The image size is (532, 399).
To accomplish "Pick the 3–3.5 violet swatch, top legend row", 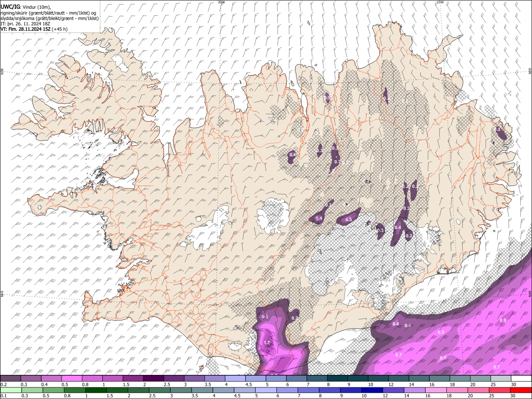I will pos(195,379).
